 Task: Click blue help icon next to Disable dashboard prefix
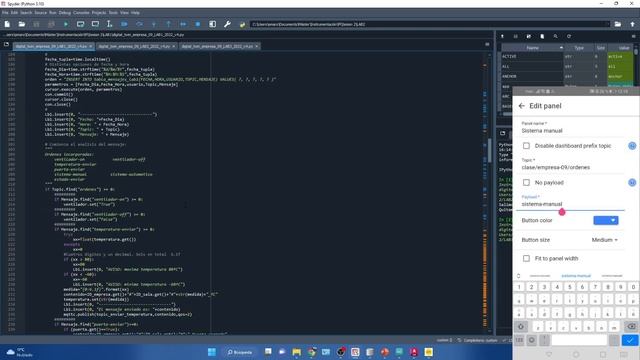coord(632,146)
